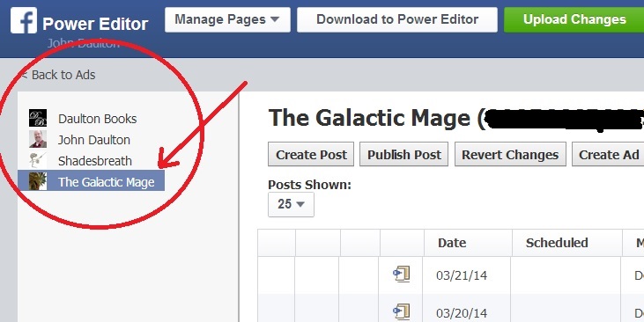Click John Daulton's profile picture icon

pyautogui.click(x=38, y=139)
